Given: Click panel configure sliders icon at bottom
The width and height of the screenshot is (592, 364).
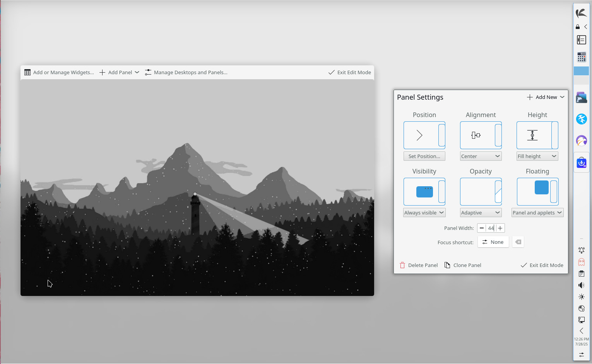Looking at the screenshot, I should pyautogui.click(x=581, y=354).
